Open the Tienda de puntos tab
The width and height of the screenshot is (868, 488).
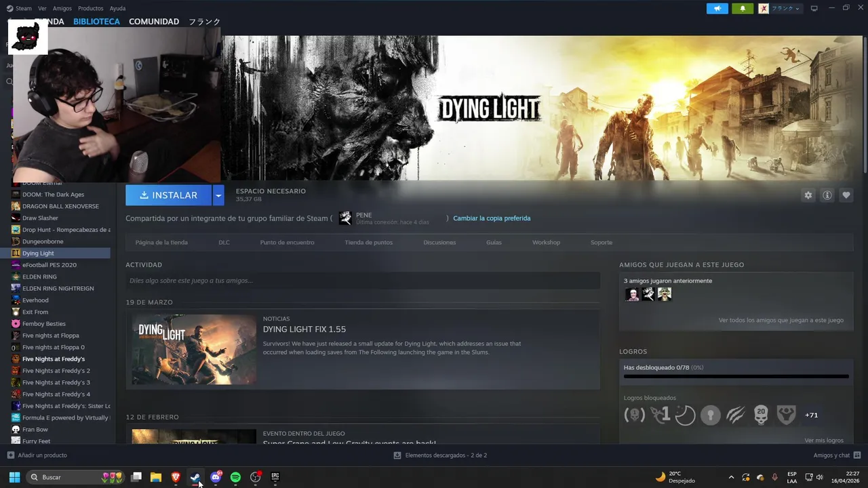click(x=368, y=243)
